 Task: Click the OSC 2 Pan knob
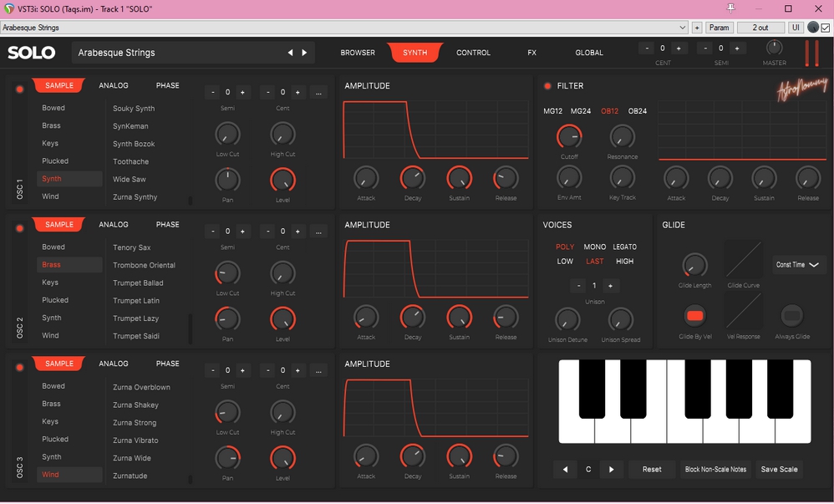(x=227, y=318)
